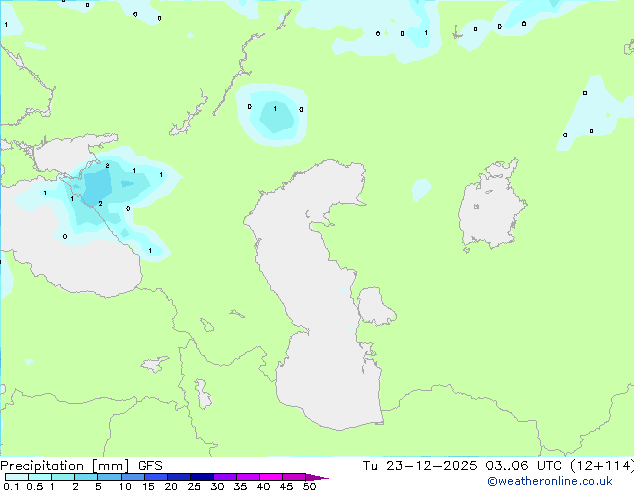Click the legend value "0.1"

pos(11,486)
